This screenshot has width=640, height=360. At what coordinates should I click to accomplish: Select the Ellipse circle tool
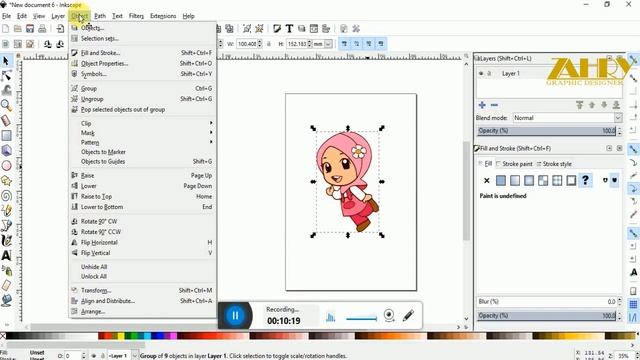(x=6, y=165)
